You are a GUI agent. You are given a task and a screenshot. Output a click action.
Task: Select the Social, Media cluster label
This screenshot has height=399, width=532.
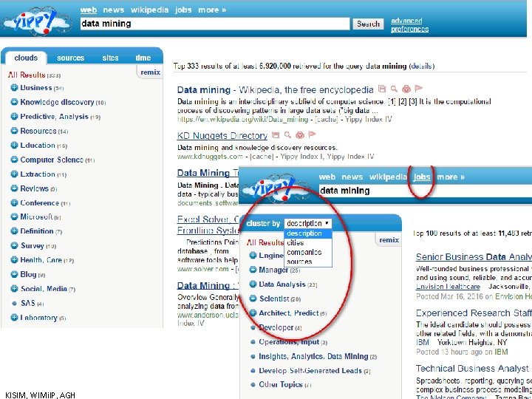tap(44, 289)
